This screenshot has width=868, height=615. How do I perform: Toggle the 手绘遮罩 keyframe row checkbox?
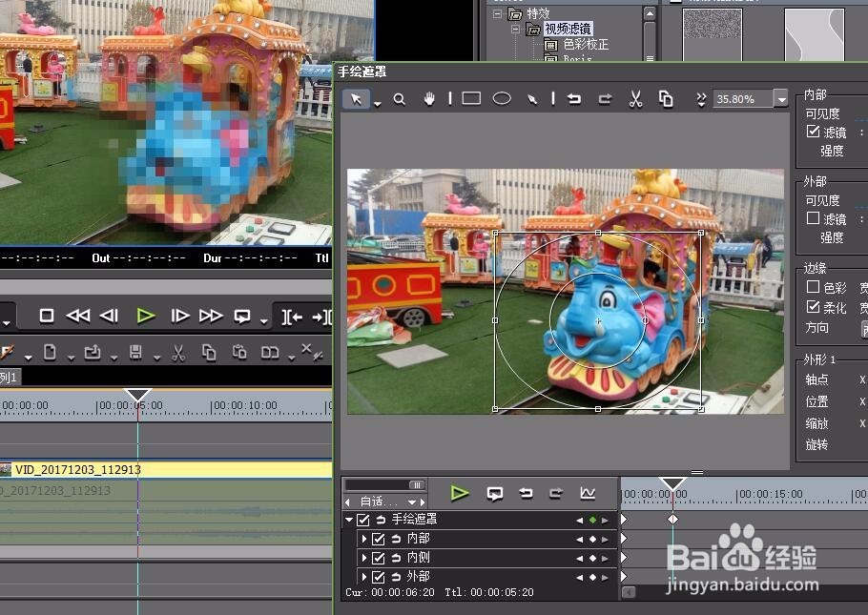363,520
